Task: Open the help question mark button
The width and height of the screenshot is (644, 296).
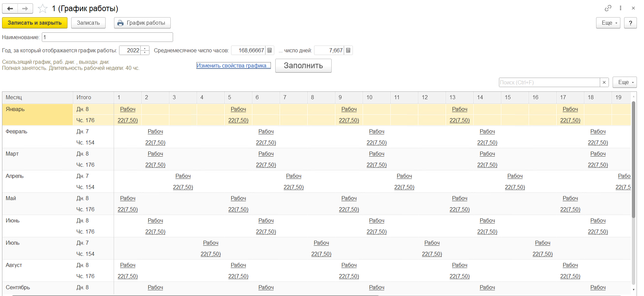Action: (x=630, y=23)
